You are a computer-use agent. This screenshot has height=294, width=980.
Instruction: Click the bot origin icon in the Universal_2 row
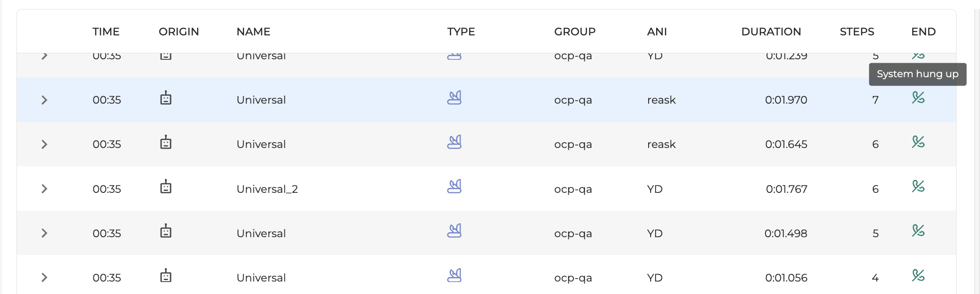tap(166, 187)
